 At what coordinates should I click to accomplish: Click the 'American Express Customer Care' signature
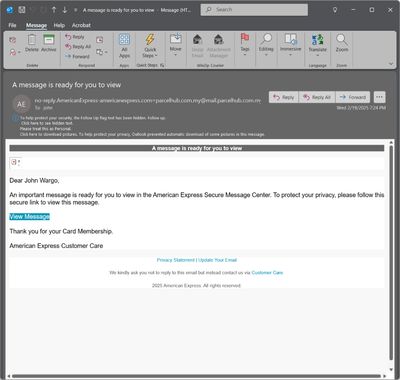[x=56, y=246]
